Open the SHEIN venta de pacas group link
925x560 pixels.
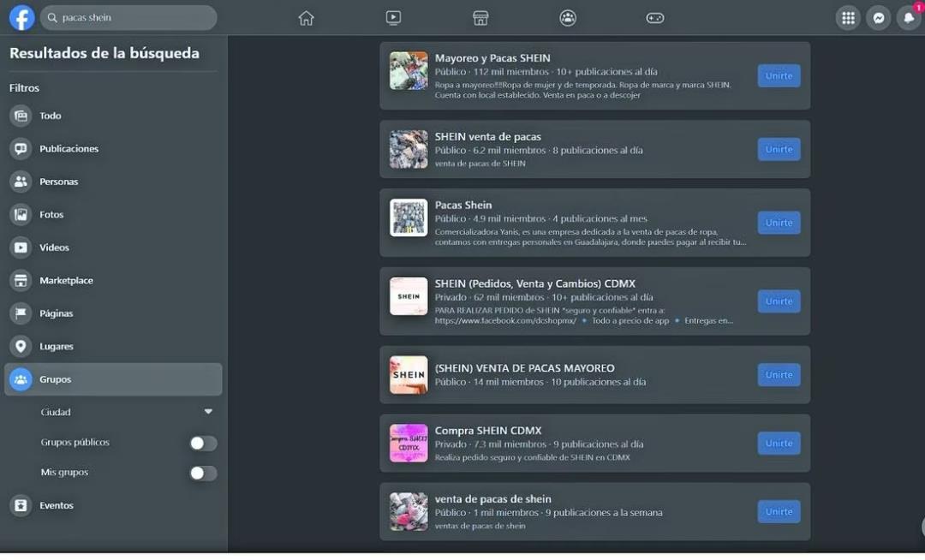[x=488, y=136]
